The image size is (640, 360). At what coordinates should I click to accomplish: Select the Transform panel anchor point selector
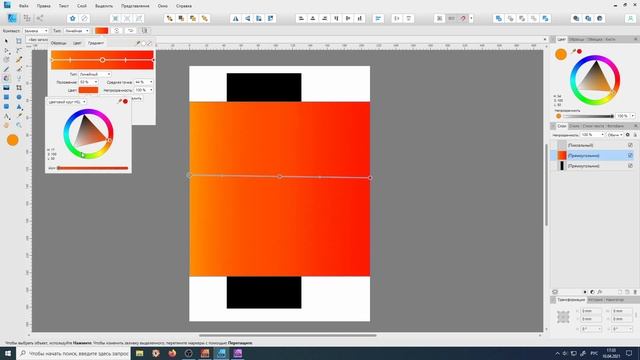point(563,317)
